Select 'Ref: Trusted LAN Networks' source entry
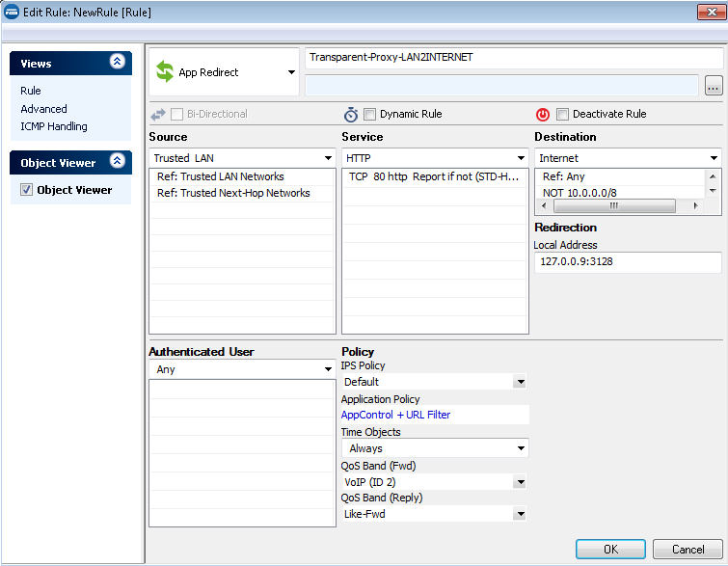728x566 pixels. point(242,176)
